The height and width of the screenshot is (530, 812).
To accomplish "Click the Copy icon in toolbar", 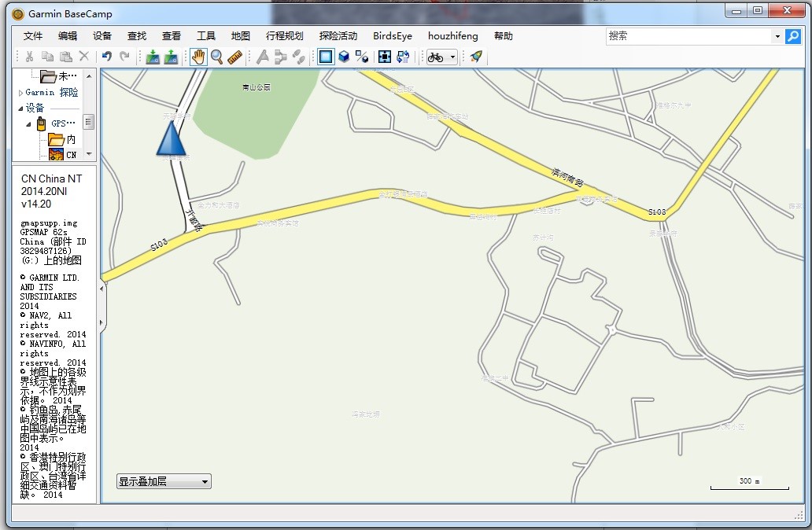I will pos(48,57).
